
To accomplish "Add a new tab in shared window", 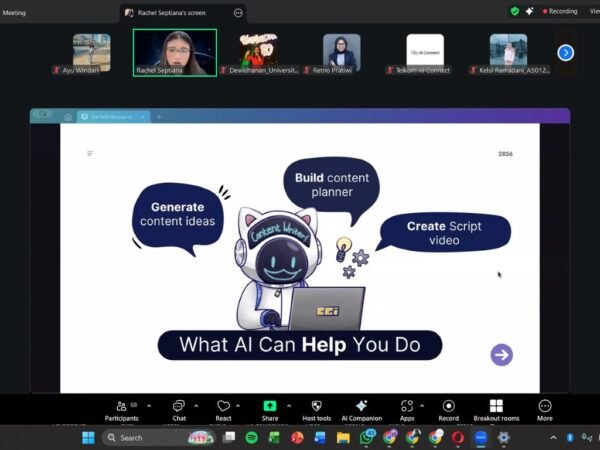I will (159, 117).
